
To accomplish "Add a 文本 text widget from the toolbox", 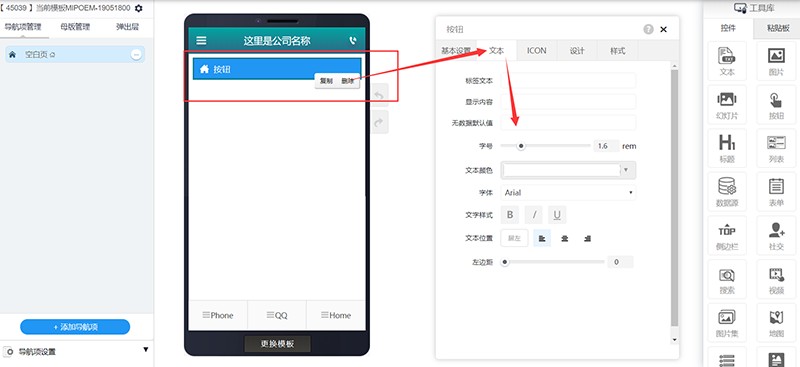I will click(727, 61).
